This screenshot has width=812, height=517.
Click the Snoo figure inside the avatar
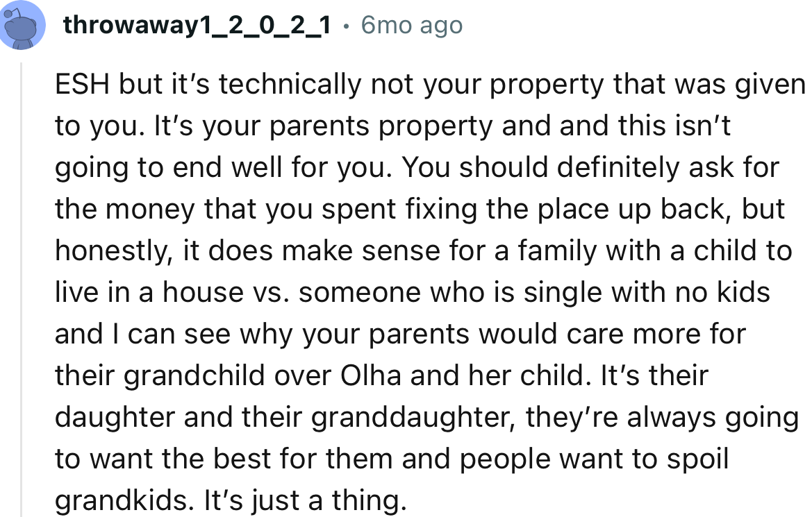tap(22, 28)
